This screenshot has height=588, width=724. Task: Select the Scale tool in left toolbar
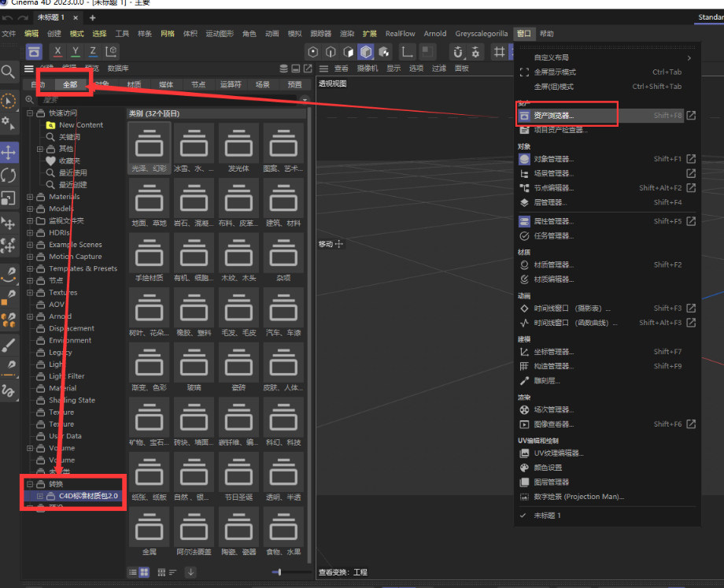point(9,198)
